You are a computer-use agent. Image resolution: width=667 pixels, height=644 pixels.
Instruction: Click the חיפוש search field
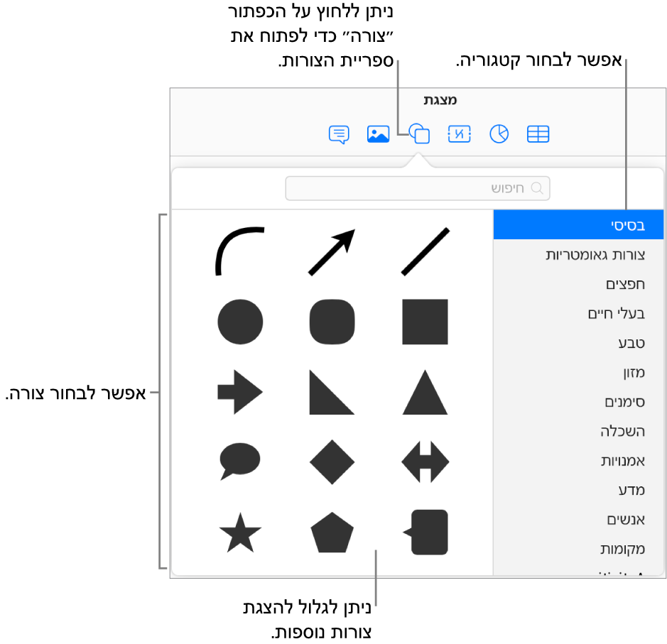pyautogui.click(x=417, y=188)
